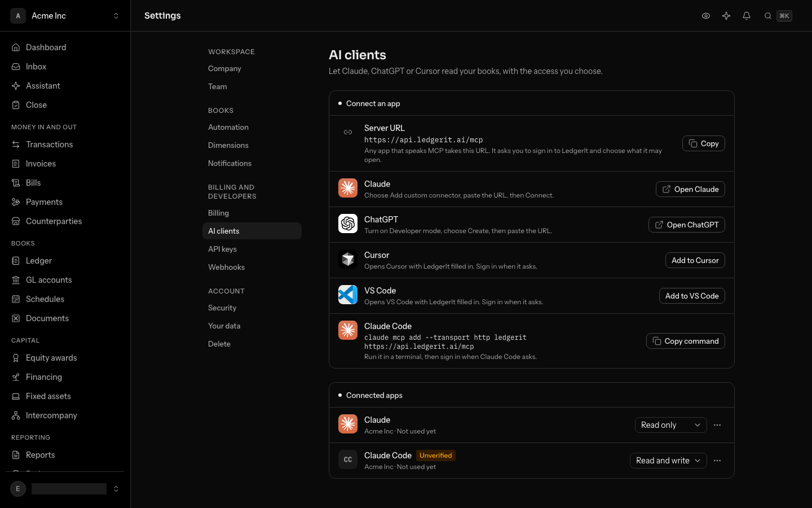812x508 pixels.
Task: Open more options for connected Claude Code
Action: coord(717,461)
